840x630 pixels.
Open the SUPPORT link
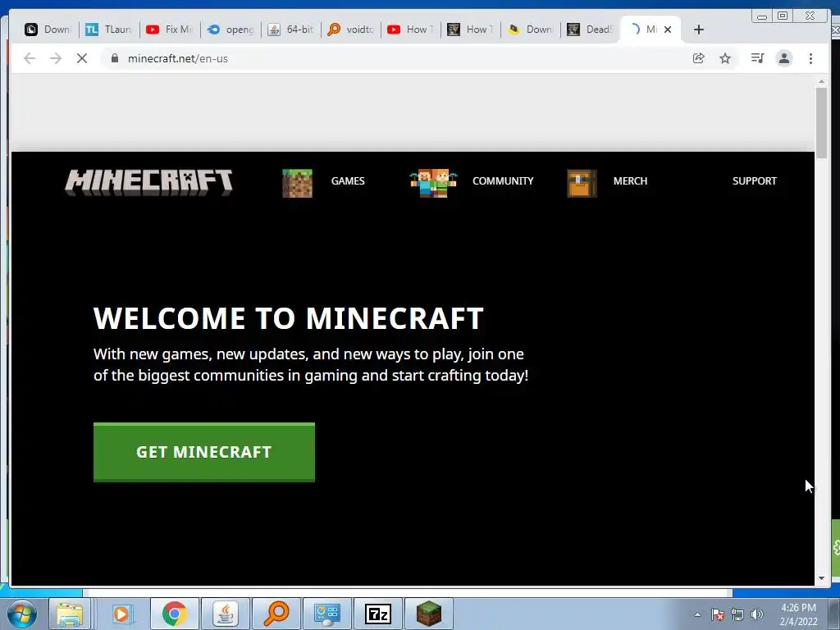[x=755, y=181]
